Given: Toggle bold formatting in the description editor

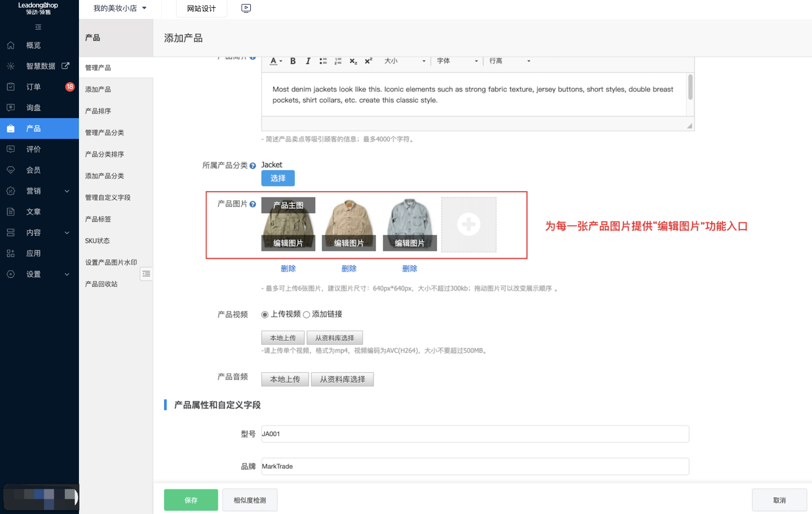Looking at the screenshot, I should pos(293,61).
